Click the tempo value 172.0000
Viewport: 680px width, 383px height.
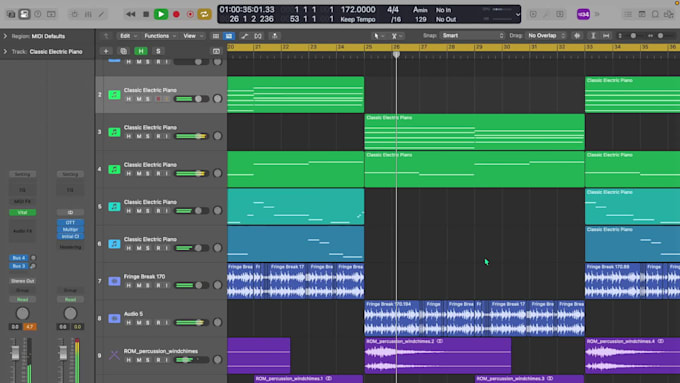358,10
